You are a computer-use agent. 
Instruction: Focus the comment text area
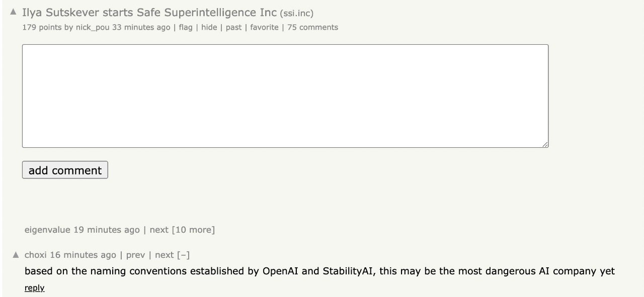point(285,95)
